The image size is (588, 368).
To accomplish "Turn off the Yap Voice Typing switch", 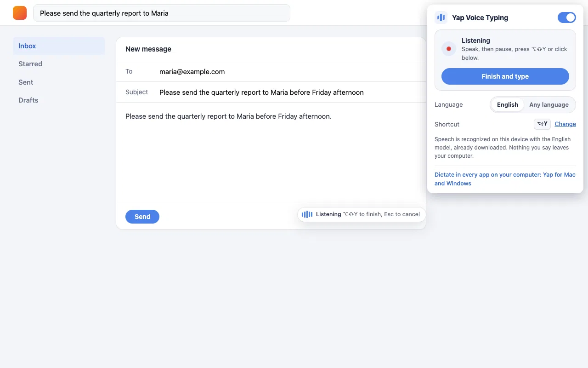I will (566, 17).
